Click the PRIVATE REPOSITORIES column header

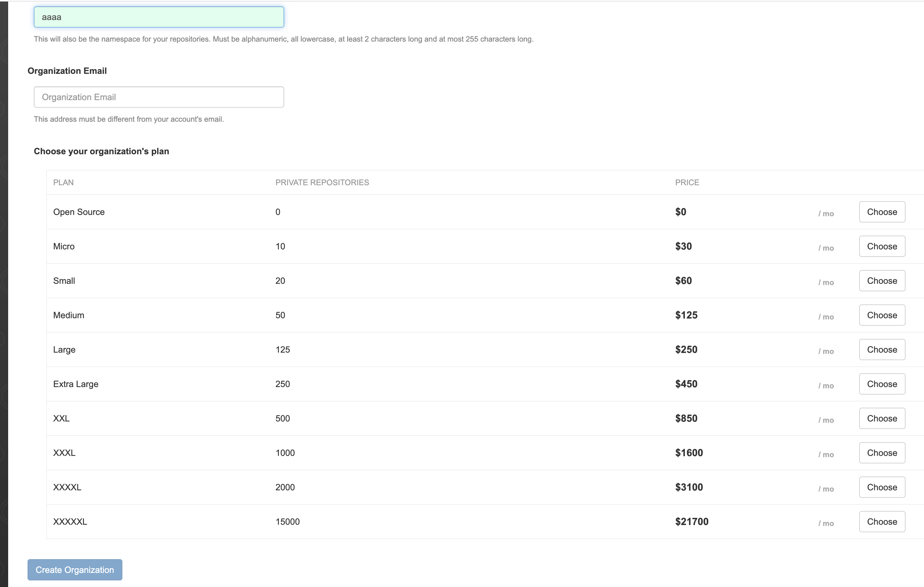(x=322, y=183)
